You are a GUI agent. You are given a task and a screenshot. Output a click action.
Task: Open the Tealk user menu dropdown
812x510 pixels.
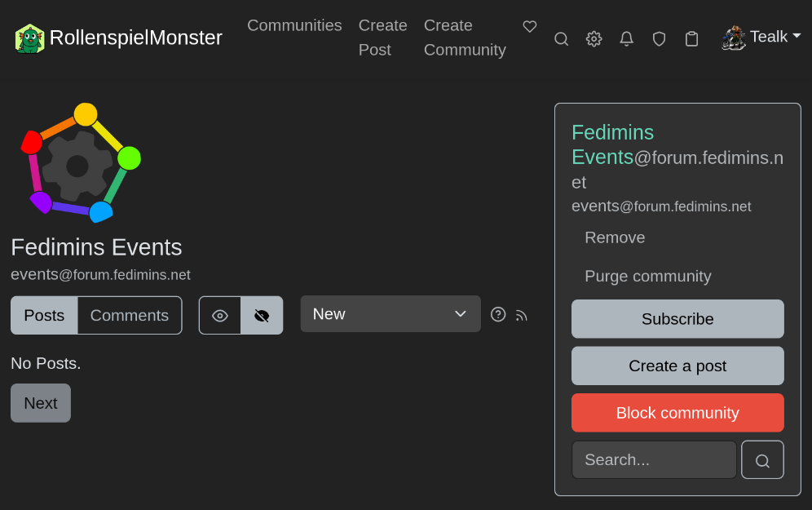pos(761,37)
